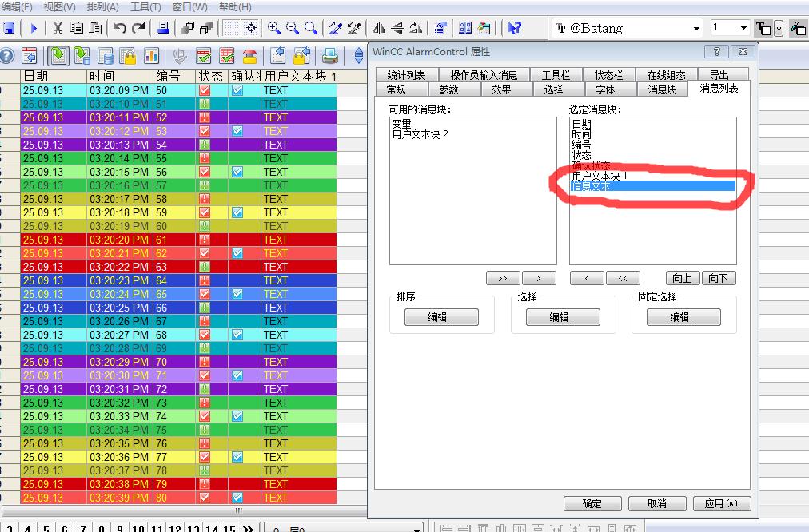Viewport: 809px width, 532px height.
Task: Mirror object horizontally icon
Action: (x=379, y=28)
